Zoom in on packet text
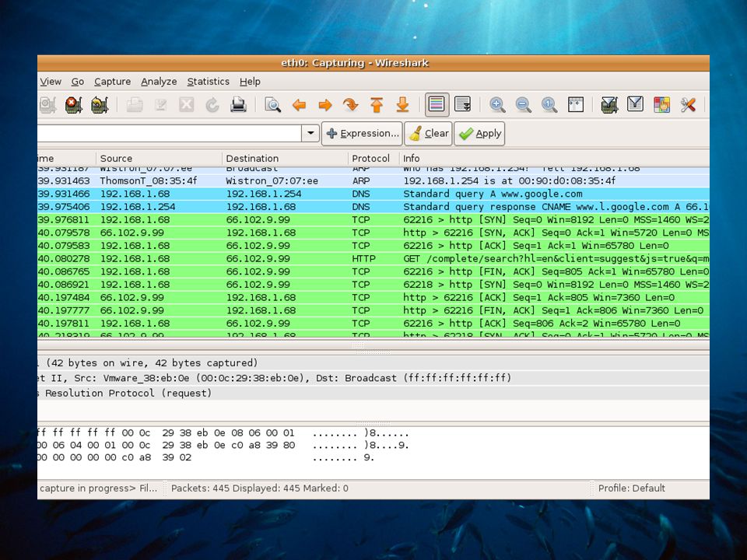747x560 pixels. [497, 105]
